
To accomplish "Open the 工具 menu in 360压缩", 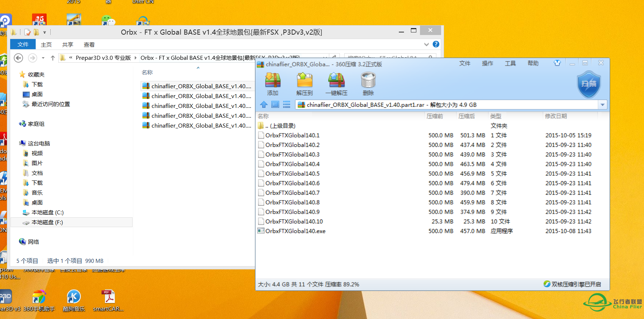I will 510,63.
